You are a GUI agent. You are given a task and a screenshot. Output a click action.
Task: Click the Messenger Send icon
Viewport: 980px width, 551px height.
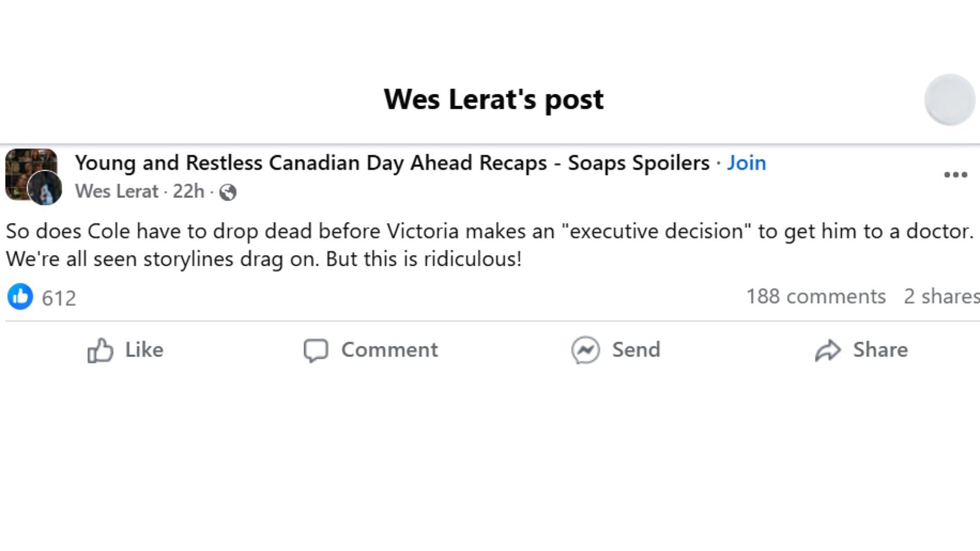pyautogui.click(x=585, y=350)
